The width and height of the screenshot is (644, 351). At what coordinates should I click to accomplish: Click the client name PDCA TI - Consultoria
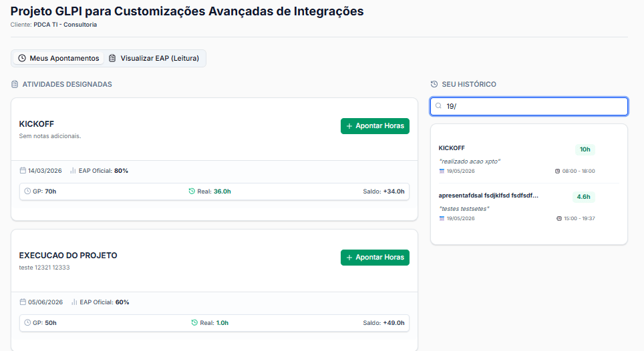[x=65, y=25]
